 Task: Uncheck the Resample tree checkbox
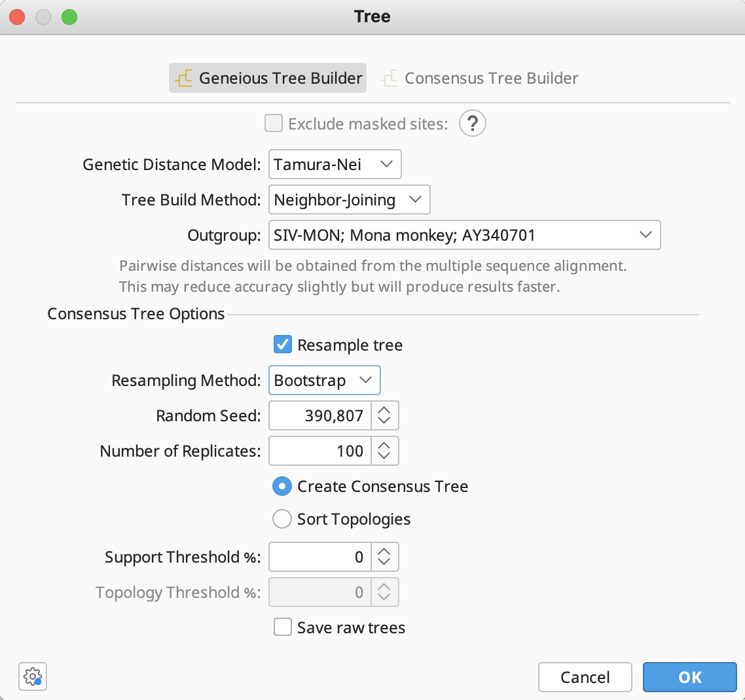[x=283, y=345]
